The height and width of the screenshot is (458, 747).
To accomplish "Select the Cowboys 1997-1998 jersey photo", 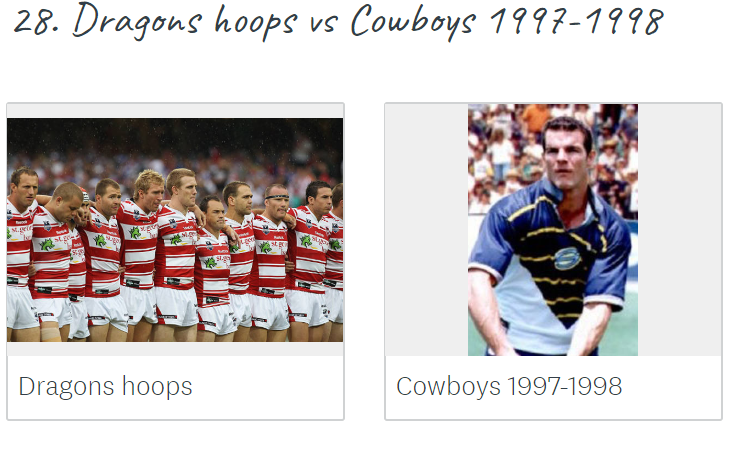I will click(553, 230).
